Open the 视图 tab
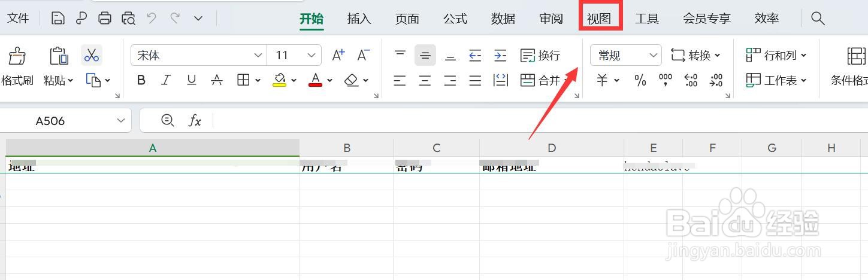 point(599,19)
